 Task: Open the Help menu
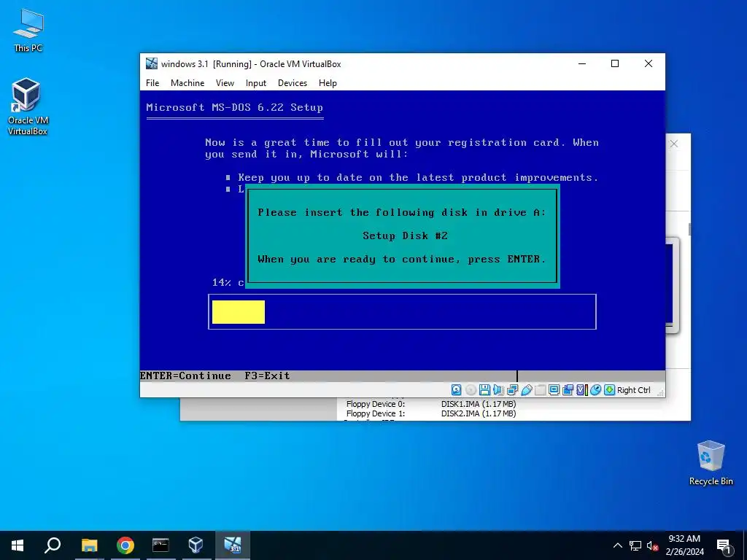tap(328, 83)
